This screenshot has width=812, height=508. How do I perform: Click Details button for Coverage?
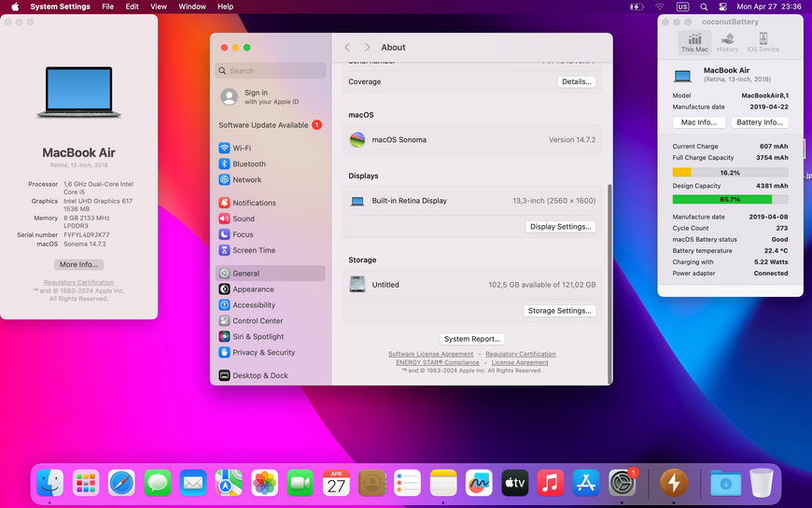click(x=577, y=82)
